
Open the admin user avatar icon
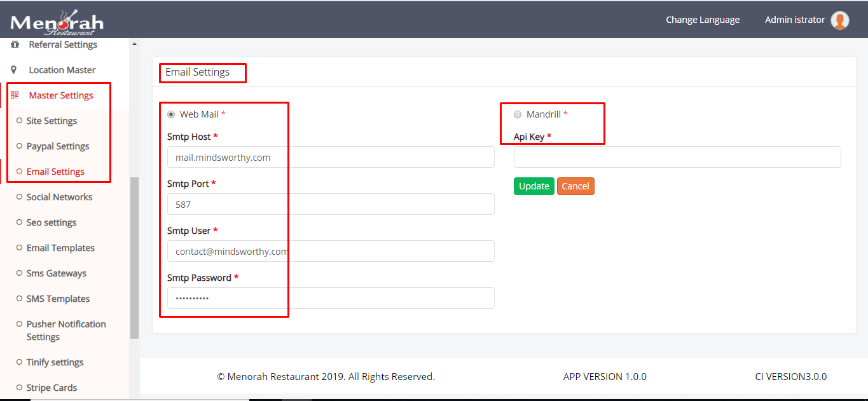(840, 20)
